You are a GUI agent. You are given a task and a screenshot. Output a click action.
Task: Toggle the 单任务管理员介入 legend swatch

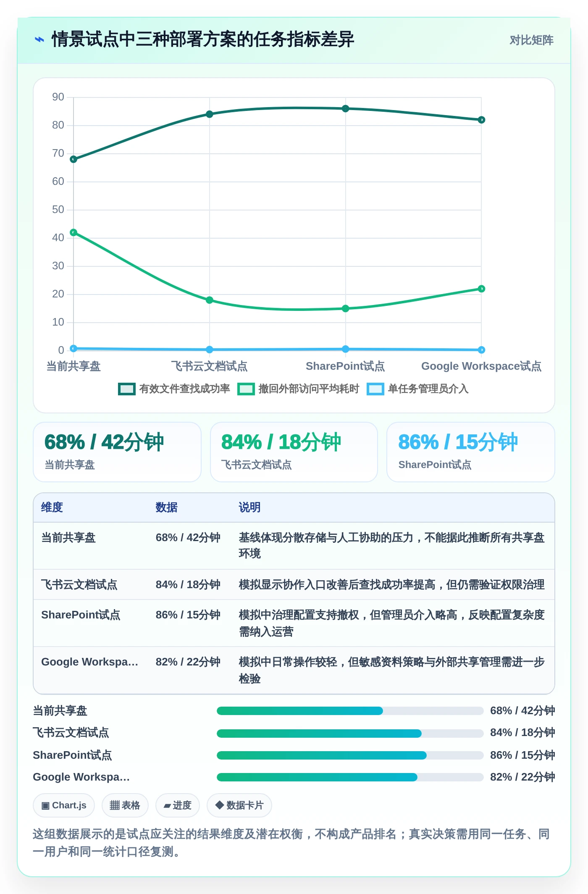375,389
